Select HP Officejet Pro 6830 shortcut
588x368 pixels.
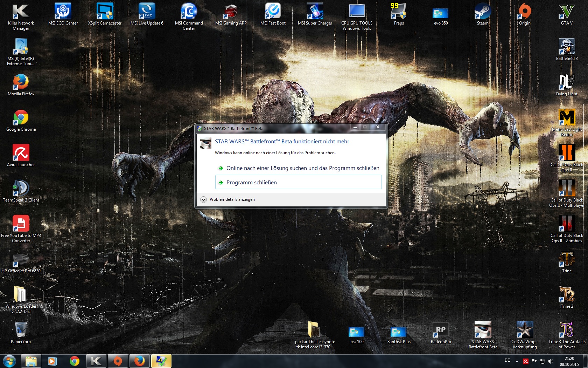(x=21, y=263)
